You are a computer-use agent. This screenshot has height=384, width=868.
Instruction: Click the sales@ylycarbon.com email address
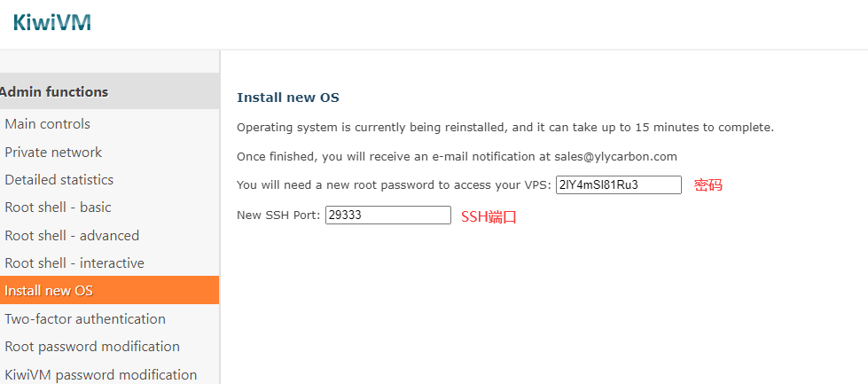pos(616,156)
